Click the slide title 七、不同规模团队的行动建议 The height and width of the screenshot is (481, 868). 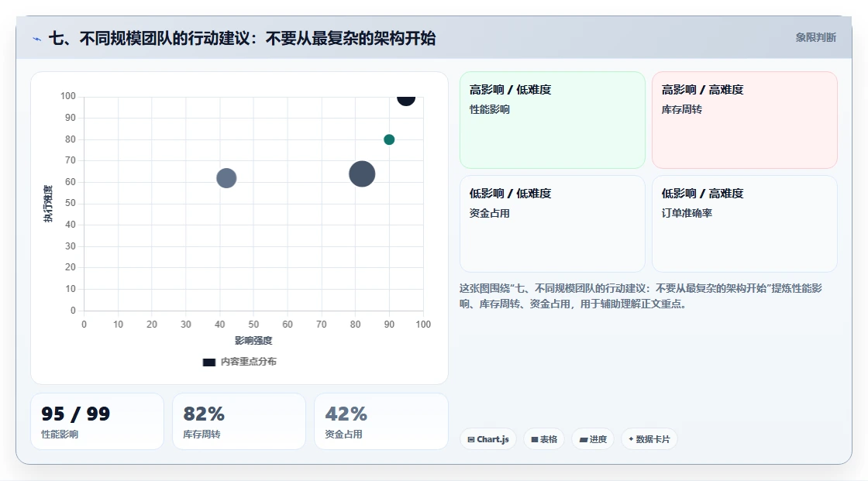242,39
